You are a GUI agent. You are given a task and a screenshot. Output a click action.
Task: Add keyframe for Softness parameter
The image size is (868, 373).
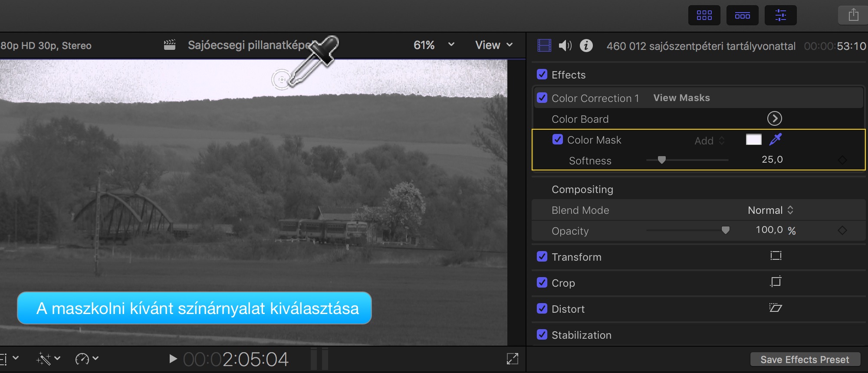point(842,160)
